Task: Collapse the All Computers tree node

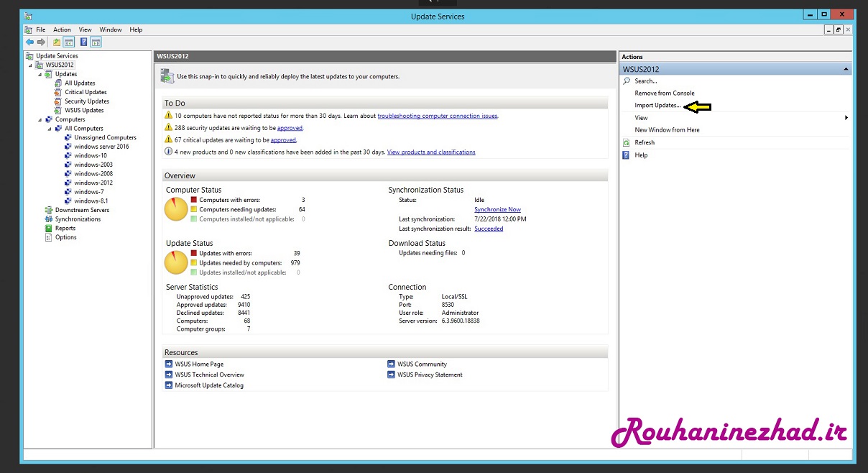Action: point(50,129)
